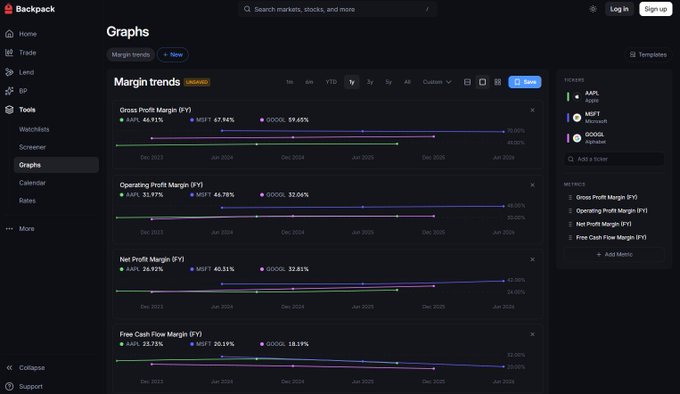Remove the Gross Profit Margin chart
This screenshot has height=394, width=680.
(532, 110)
